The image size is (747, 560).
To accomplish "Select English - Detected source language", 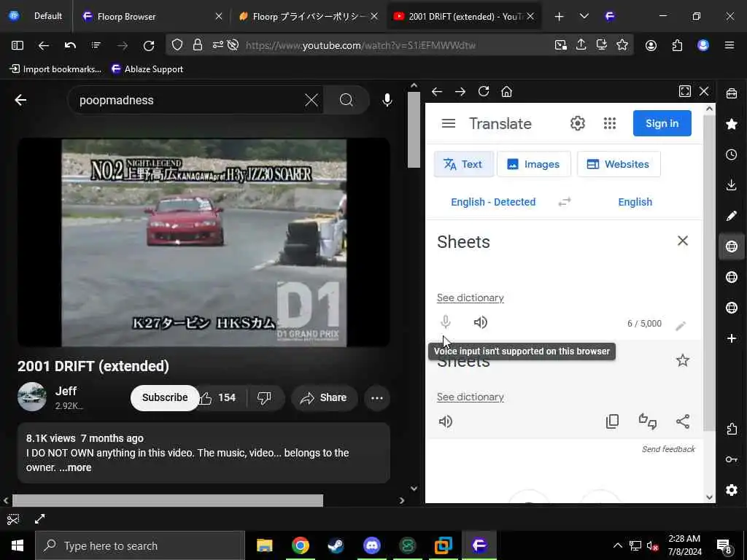I will (x=493, y=202).
